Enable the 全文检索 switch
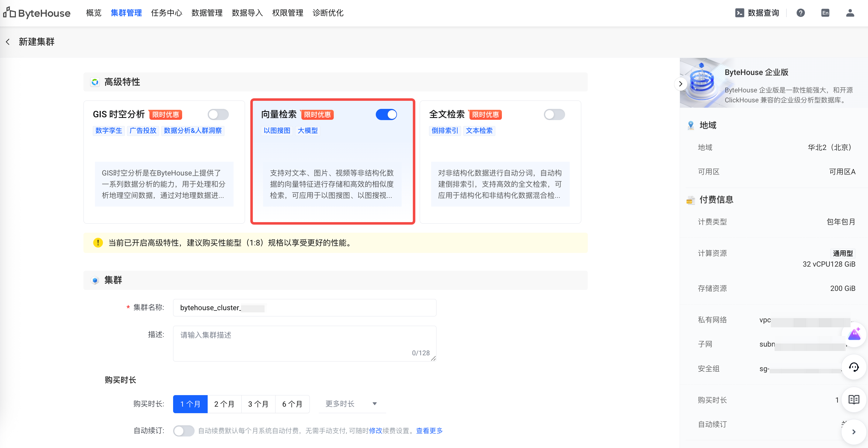This screenshot has width=868, height=448. tap(554, 114)
